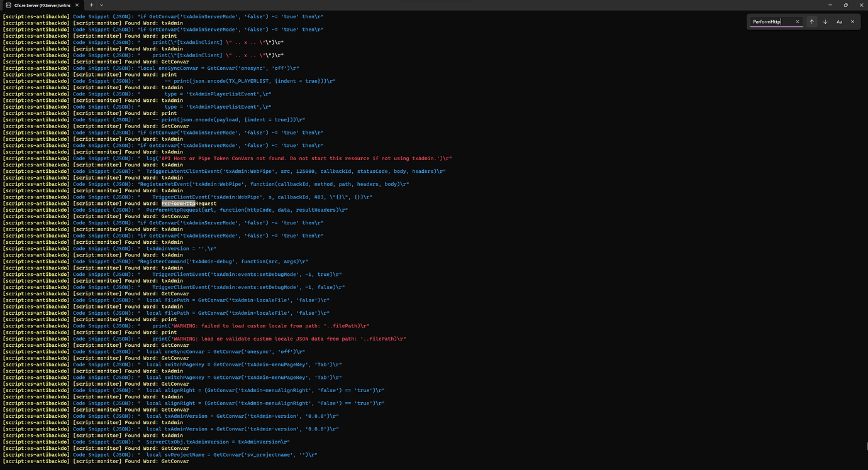Clear the PerformHttp search text
The width and height of the screenshot is (868, 470).
[798, 21]
